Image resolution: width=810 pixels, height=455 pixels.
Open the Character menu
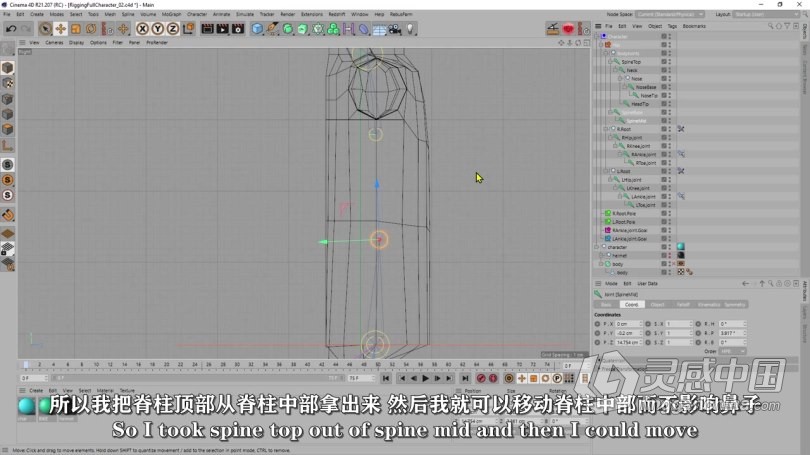click(196, 14)
